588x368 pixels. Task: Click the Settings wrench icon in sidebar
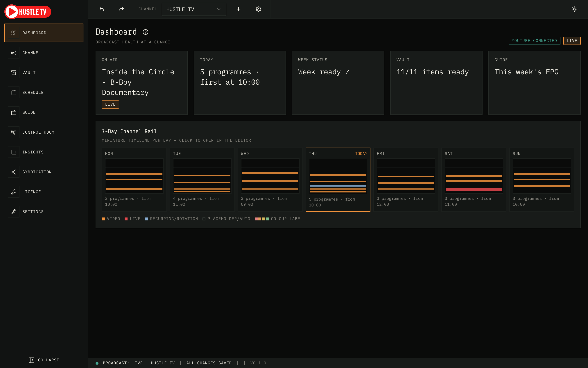point(14,212)
